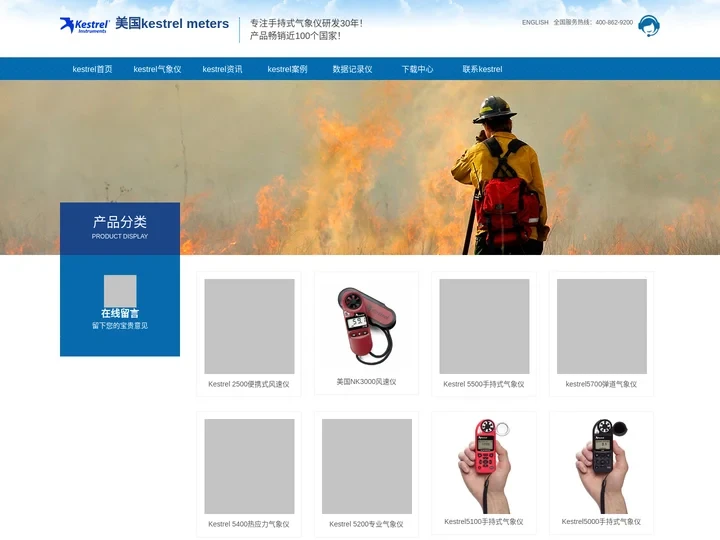Open Kestrel 5500手持式气象仪 thumbnail
This screenshot has height=540, width=720.
[x=484, y=326]
